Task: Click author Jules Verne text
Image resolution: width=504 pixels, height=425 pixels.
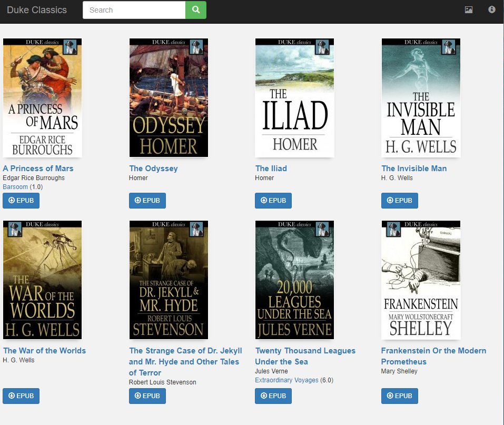Action: 271,371
